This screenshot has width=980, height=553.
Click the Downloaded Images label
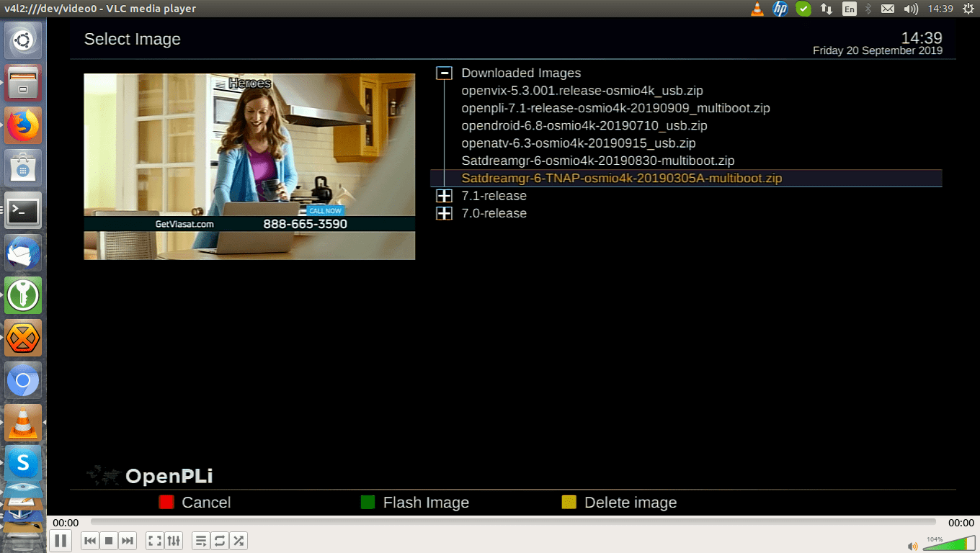coord(521,73)
